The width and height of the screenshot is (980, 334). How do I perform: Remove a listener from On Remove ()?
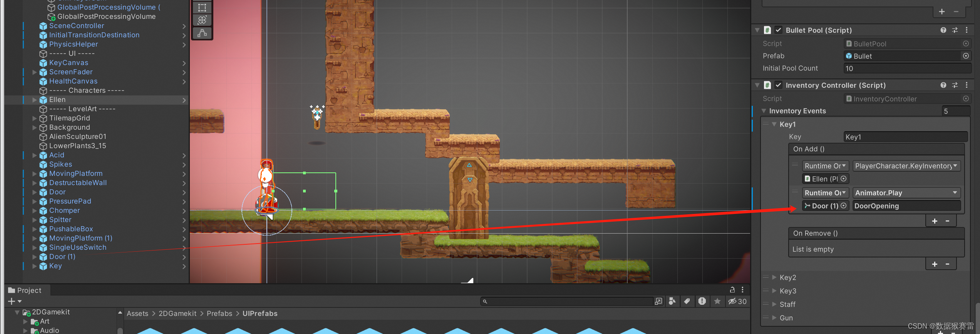(x=948, y=264)
